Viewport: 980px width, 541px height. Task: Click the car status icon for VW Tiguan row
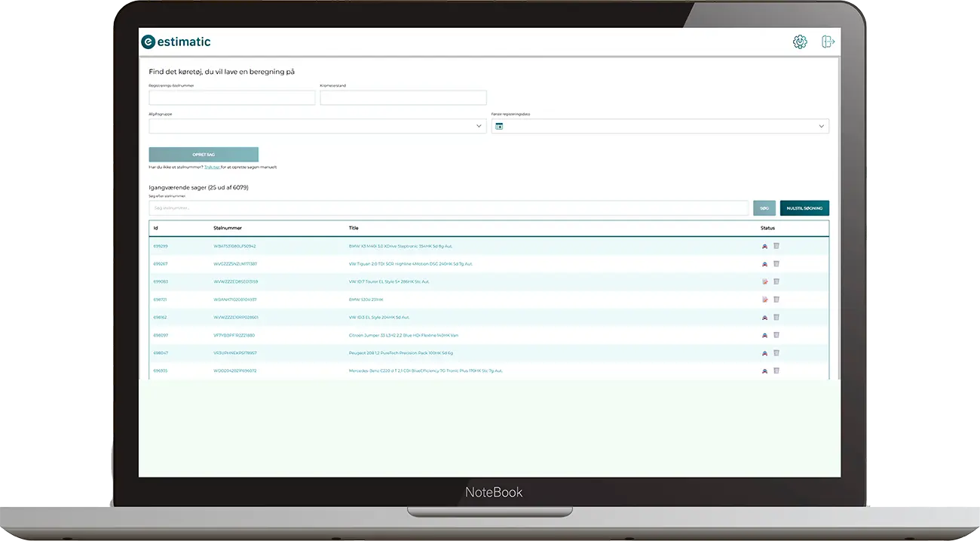pos(764,264)
